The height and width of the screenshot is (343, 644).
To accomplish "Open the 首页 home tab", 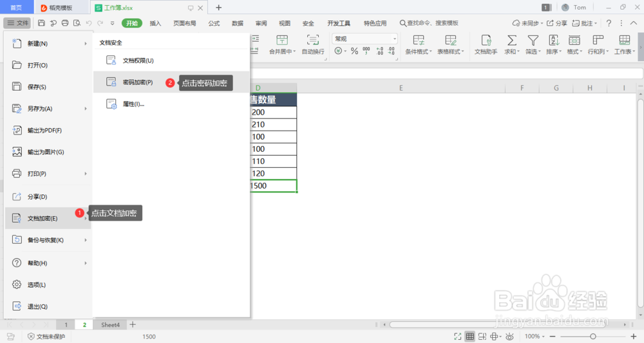I will coord(17,8).
